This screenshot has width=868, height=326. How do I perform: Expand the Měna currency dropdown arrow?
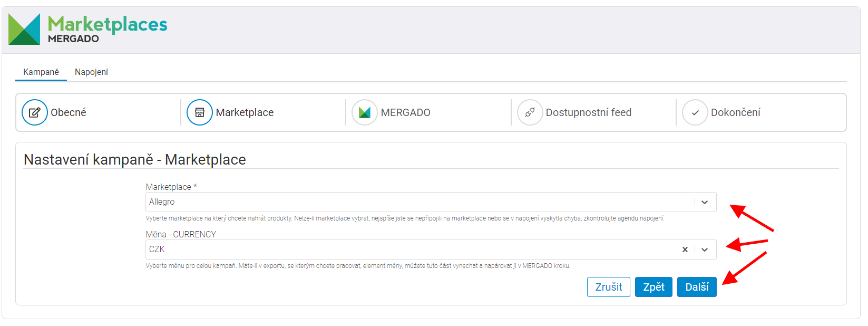705,250
